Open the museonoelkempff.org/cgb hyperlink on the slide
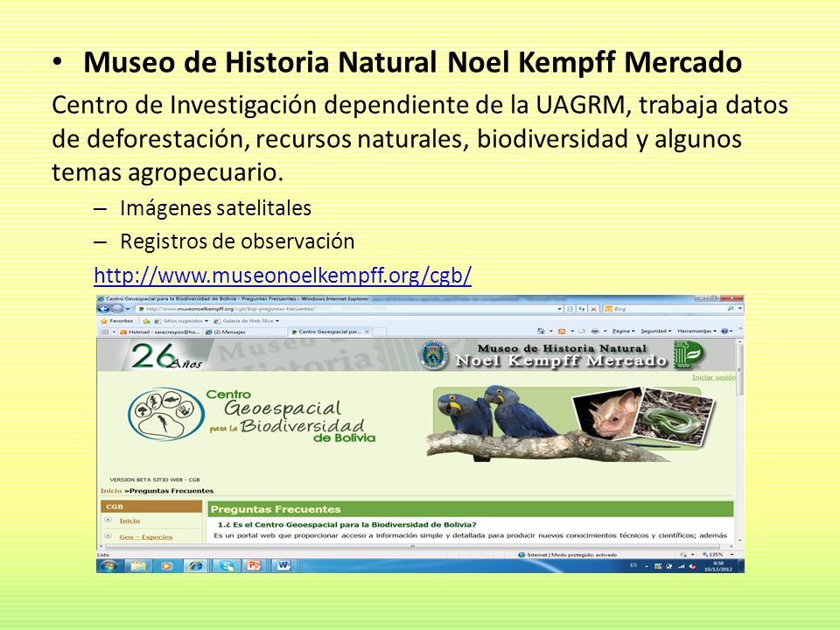 [x=283, y=276]
